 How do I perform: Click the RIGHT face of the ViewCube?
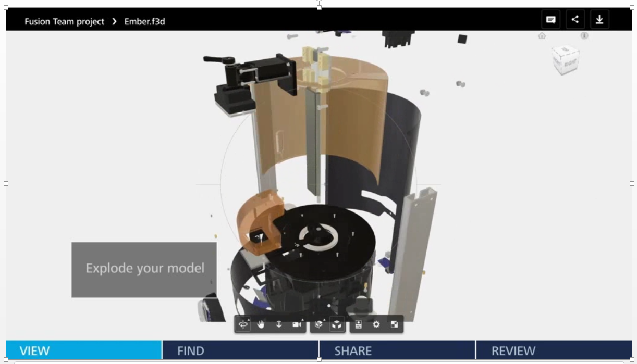(570, 62)
